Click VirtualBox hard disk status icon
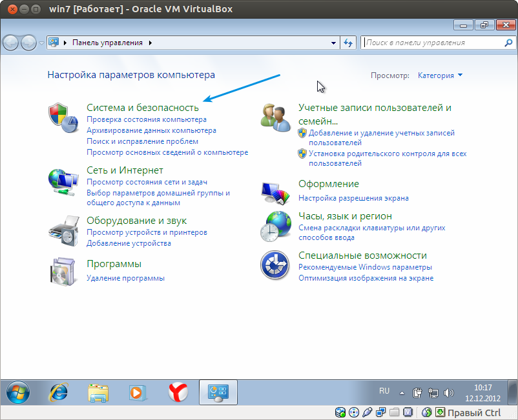Image resolution: width=518 pixels, height=420 pixels. click(x=340, y=412)
